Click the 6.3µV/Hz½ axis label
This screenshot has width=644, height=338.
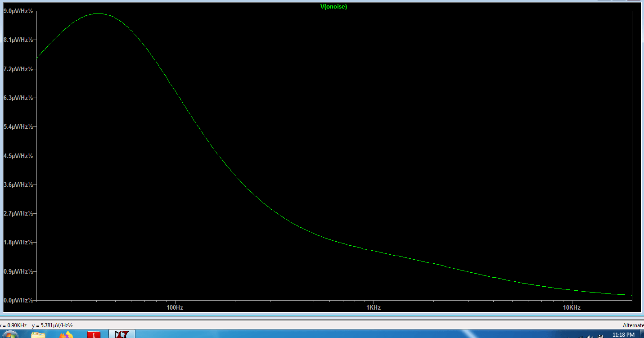point(18,98)
